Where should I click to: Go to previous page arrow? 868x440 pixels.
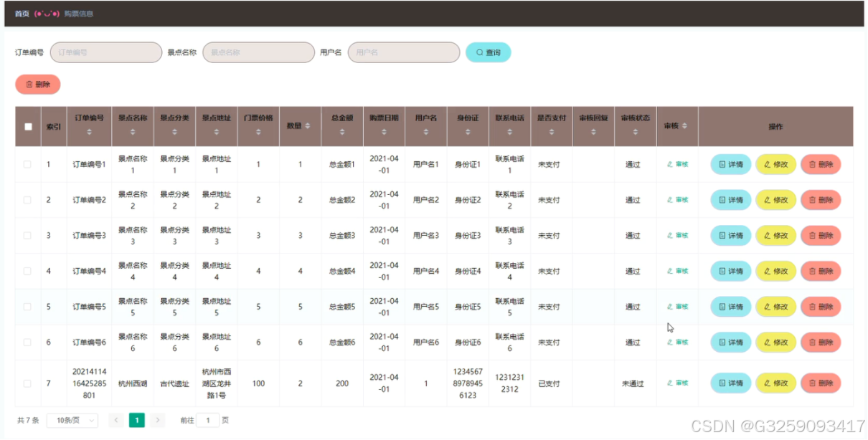point(116,421)
